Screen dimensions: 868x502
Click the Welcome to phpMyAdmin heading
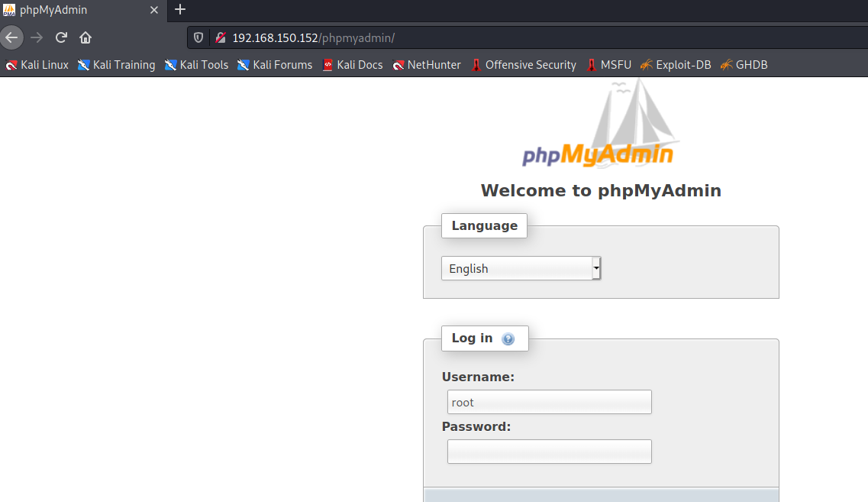tap(601, 190)
